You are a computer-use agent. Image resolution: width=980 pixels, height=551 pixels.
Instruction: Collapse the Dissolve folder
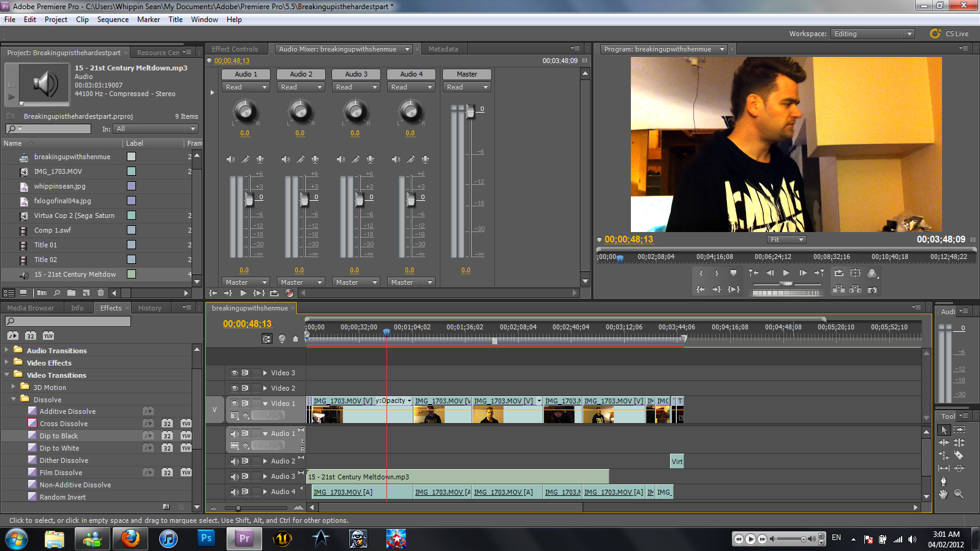click(x=13, y=399)
